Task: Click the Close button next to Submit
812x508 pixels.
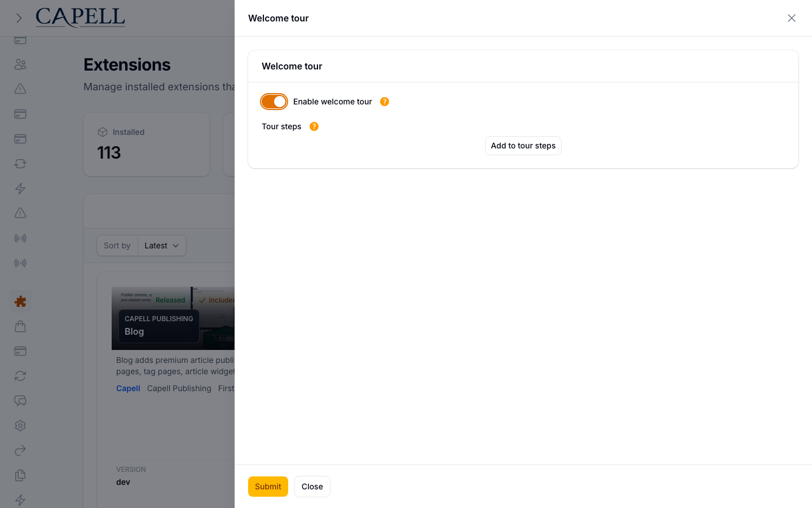Action: click(312, 487)
